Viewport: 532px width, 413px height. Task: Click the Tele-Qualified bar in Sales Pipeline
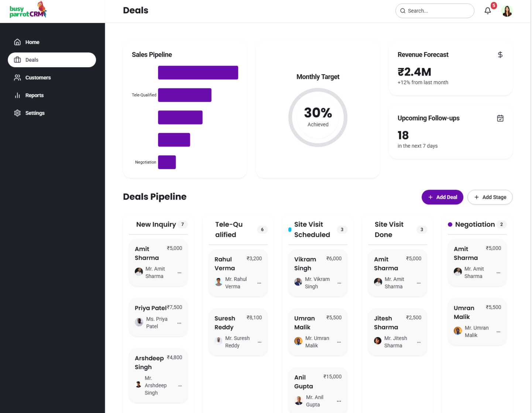coord(185,95)
